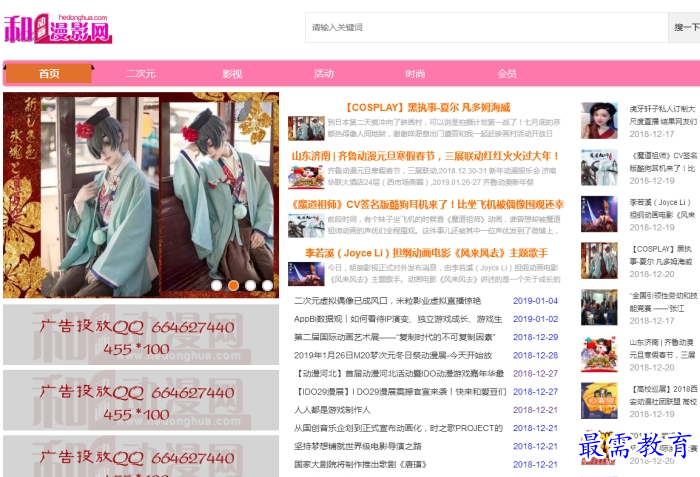700x477 pixels.
Task: Open article 从国创音乐企划到正式宣布动画化
Action: (398, 428)
